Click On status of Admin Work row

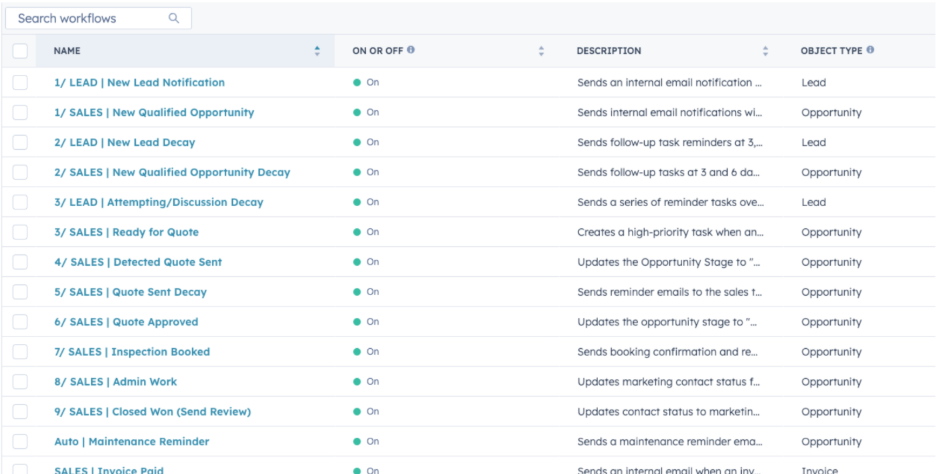(x=366, y=381)
